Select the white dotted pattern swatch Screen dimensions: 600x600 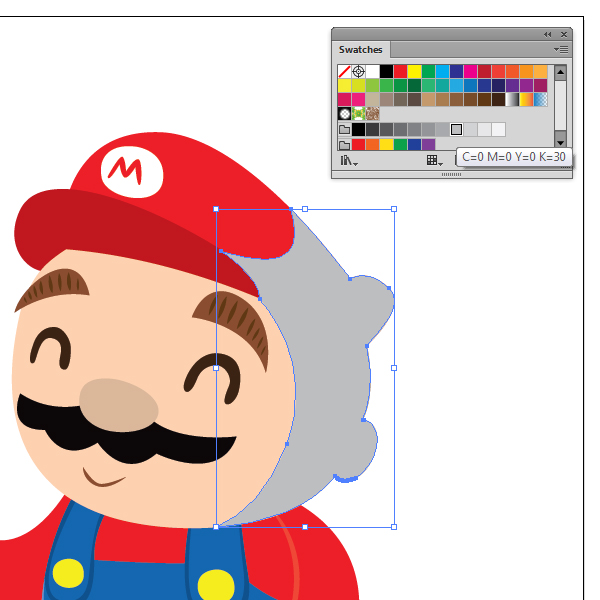point(344,114)
